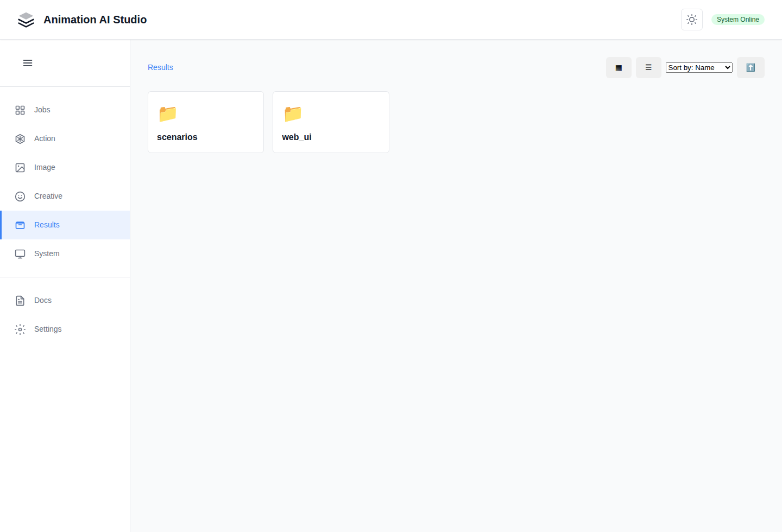This screenshot has width=782, height=532.
Task: Click the Settings gear icon in sidebar
Action: pos(20,330)
